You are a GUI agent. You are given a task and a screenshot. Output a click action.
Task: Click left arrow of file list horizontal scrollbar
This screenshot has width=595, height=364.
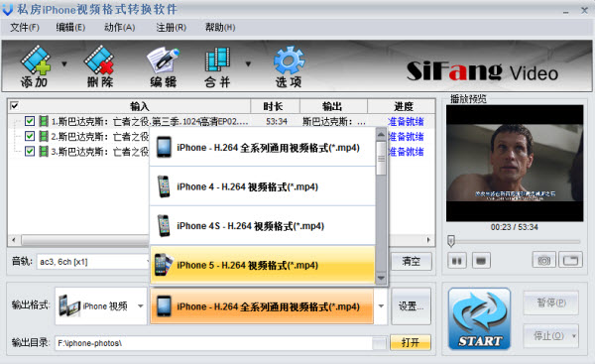coord(14,240)
